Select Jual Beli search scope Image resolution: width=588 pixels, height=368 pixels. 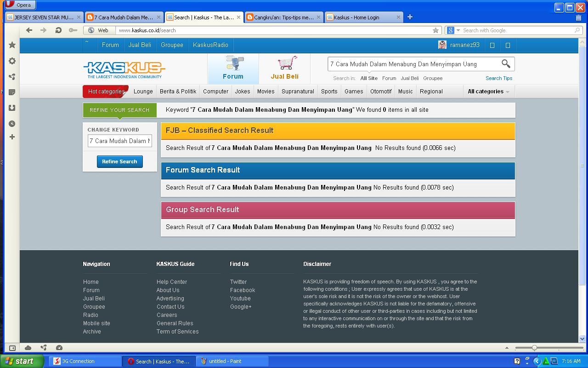[x=410, y=78]
